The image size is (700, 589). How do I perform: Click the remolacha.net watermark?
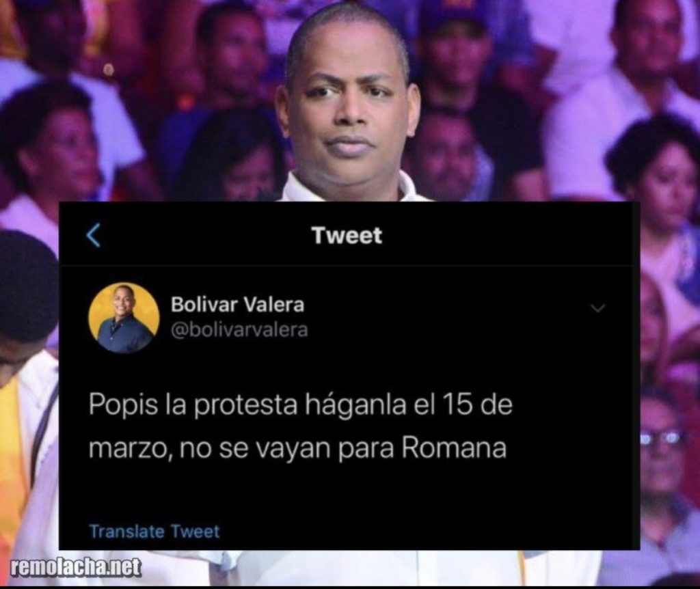75,567
